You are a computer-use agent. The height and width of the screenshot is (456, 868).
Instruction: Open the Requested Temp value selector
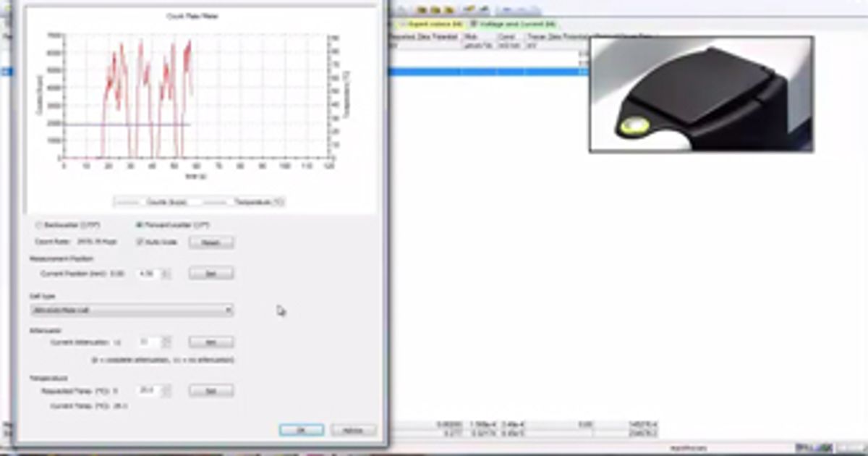164,390
